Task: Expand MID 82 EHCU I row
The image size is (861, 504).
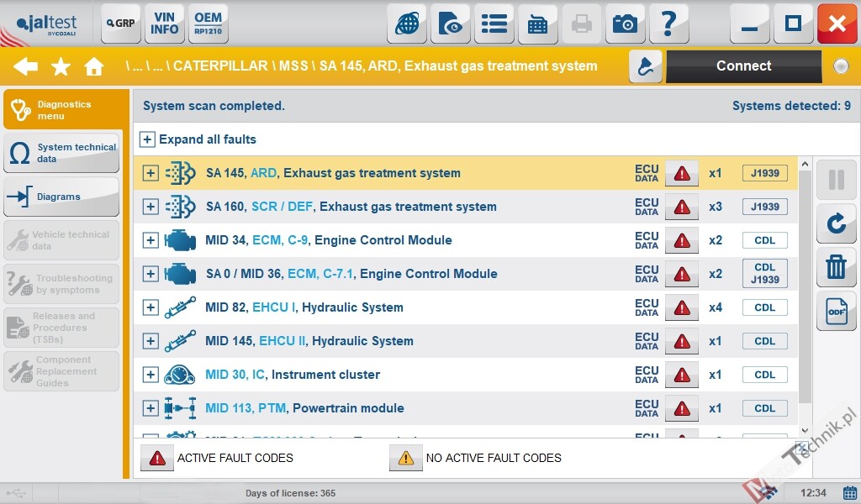Action: (150, 307)
